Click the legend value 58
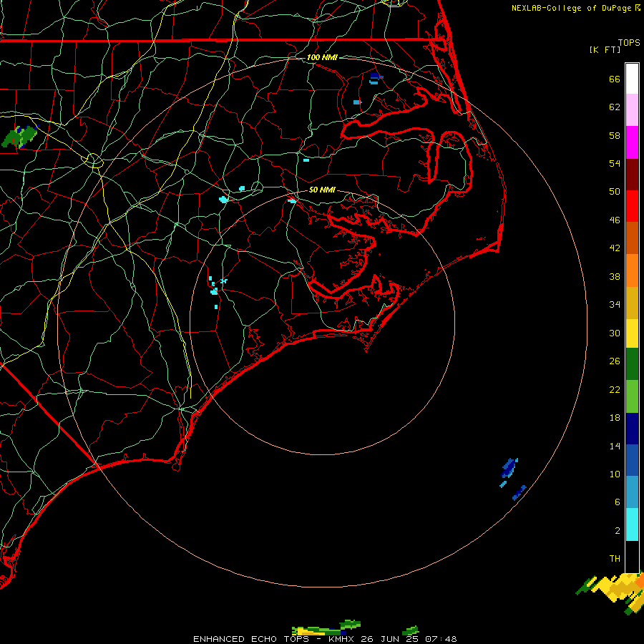The width and height of the screenshot is (644, 644). pos(615,135)
